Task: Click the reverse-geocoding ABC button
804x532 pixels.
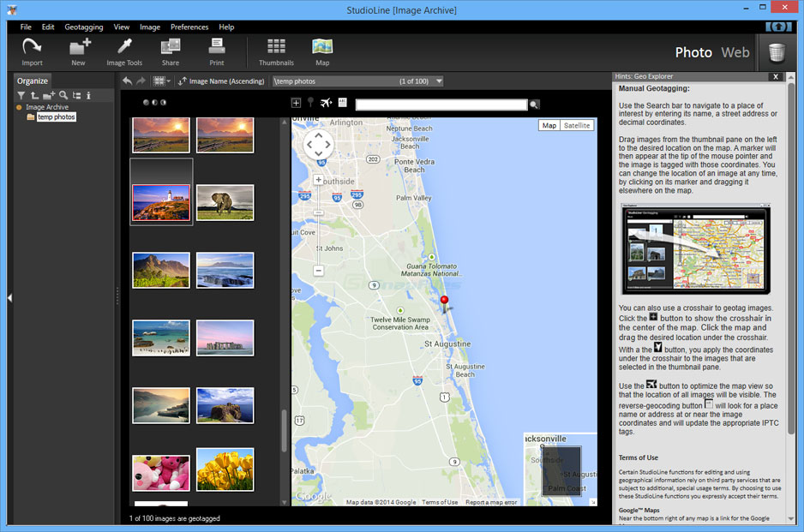Action: (x=343, y=103)
